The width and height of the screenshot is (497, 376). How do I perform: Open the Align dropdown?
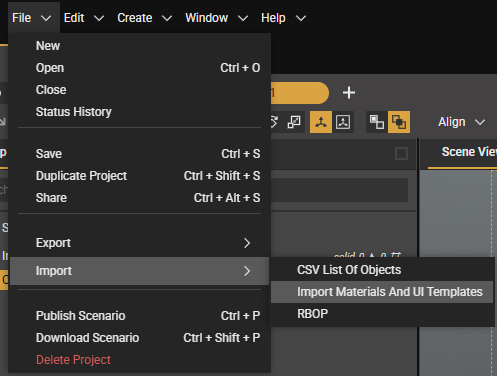pos(462,122)
